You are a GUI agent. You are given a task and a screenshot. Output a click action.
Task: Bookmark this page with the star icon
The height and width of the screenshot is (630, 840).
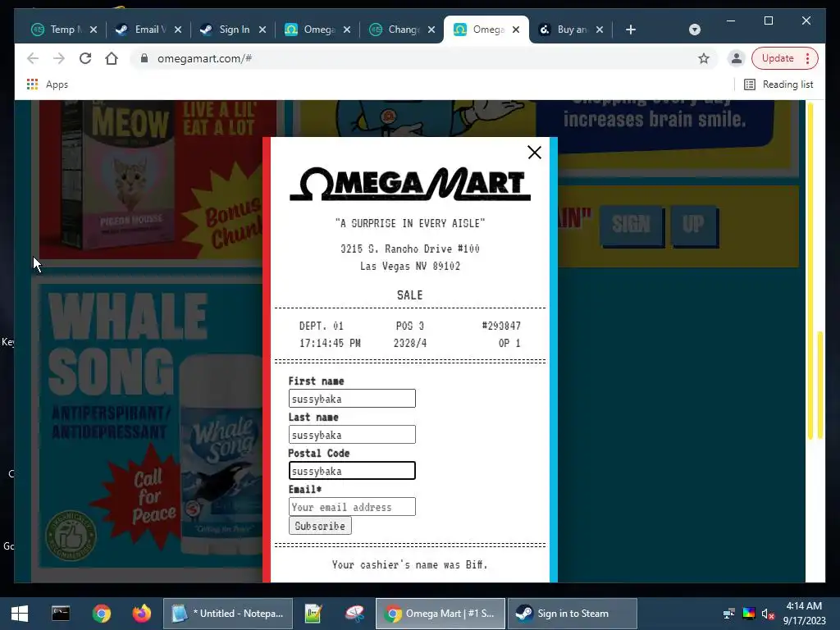tap(703, 58)
